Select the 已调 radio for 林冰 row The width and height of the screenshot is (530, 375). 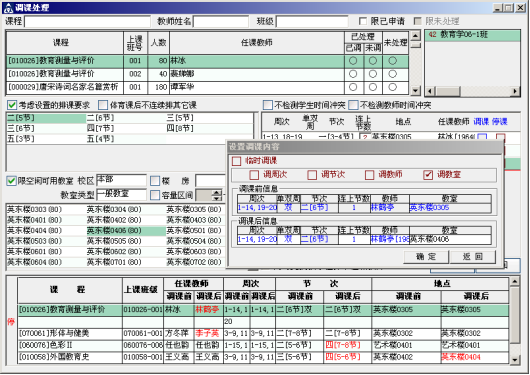(353, 61)
